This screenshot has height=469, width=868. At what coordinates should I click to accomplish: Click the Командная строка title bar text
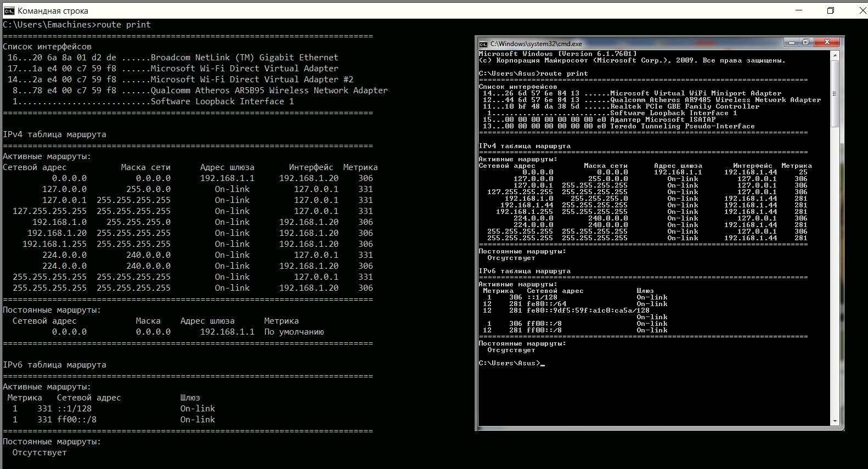(x=53, y=11)
